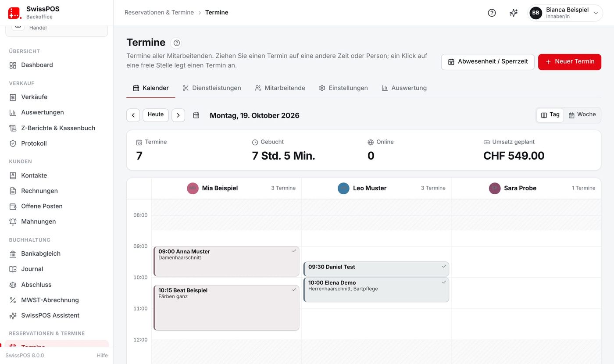Open SwissPOS Assistent in sidebar
The height and width of the screenshot is (364, 614).
[57, 315]
